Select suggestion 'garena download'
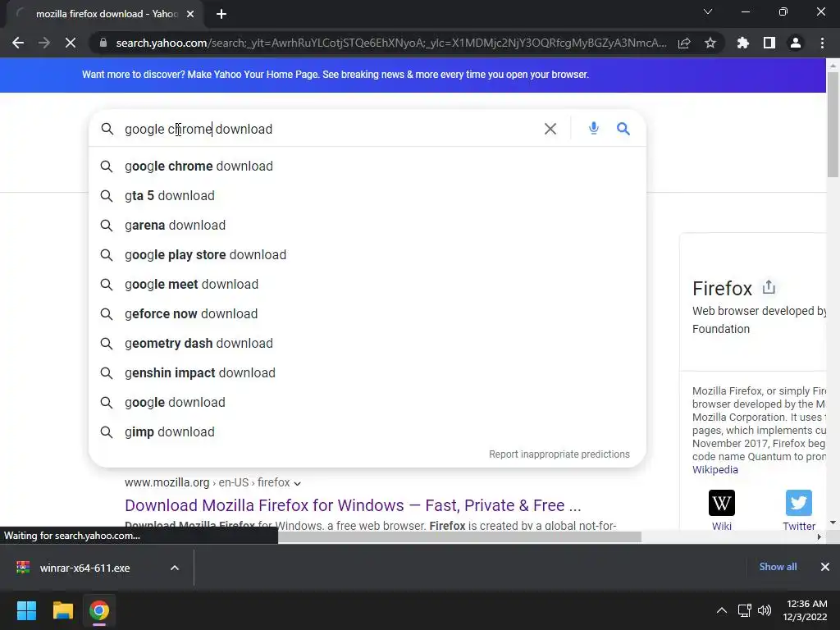 tap(367, 225)
